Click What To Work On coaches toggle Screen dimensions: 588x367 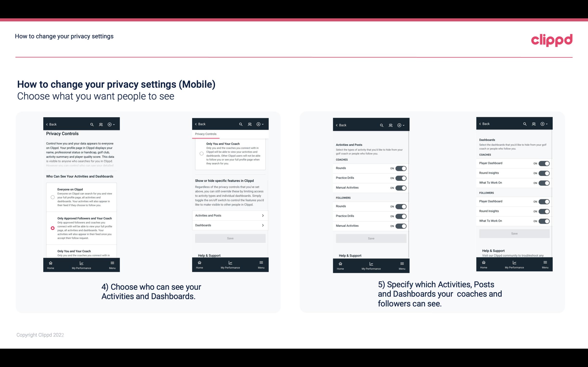[544, 183]
